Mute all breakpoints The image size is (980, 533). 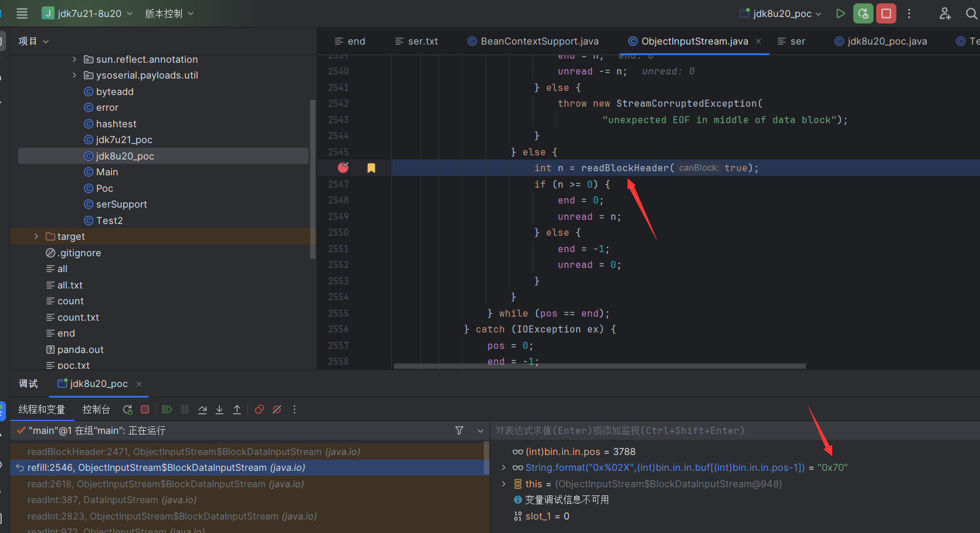coord(277,409)
